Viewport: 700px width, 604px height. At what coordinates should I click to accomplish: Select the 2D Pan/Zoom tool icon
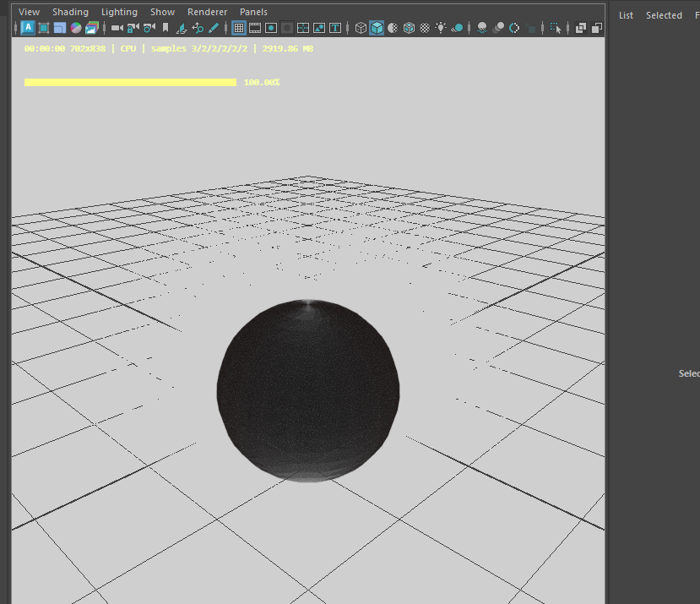tap(198, 28)
